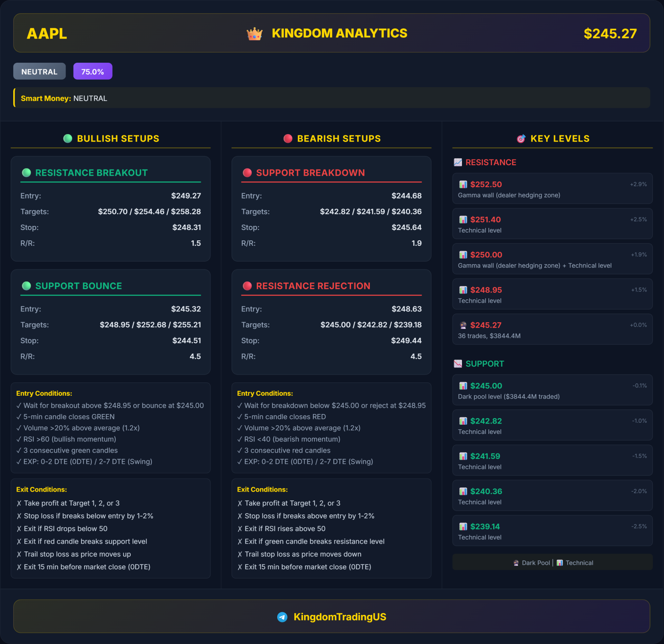Click the chart icon beside $241.59 support
This screenshot has height=644, width=664.
463,456
